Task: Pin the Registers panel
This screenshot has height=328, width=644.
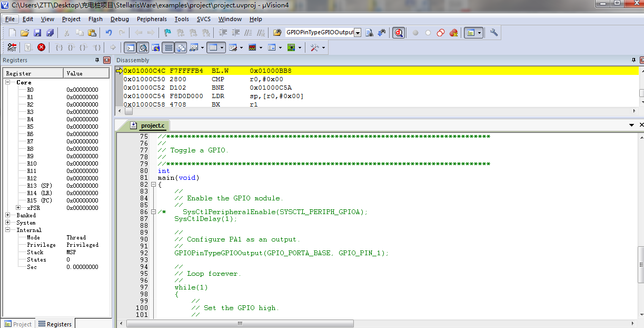Action: (97, 61)
